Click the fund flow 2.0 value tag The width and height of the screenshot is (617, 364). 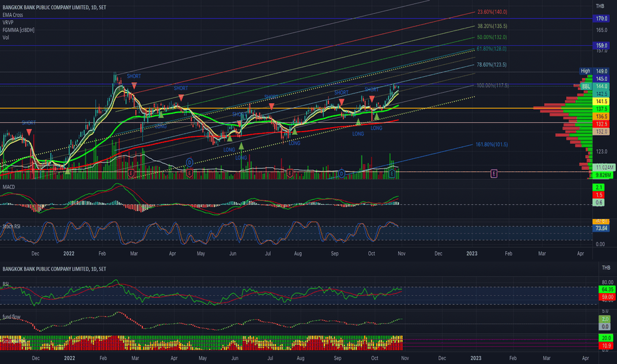[605, 319]
